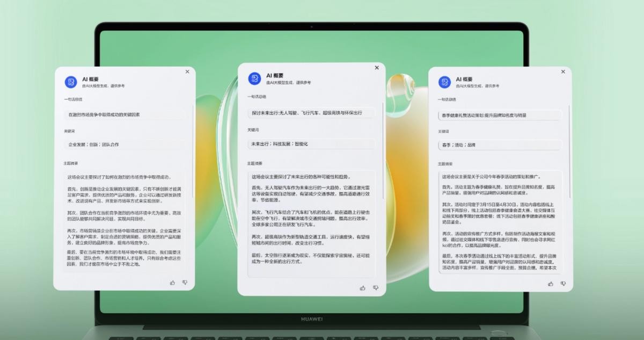
Task: Click the AI logo in the market competition panel
Action: tap(71, 82)
